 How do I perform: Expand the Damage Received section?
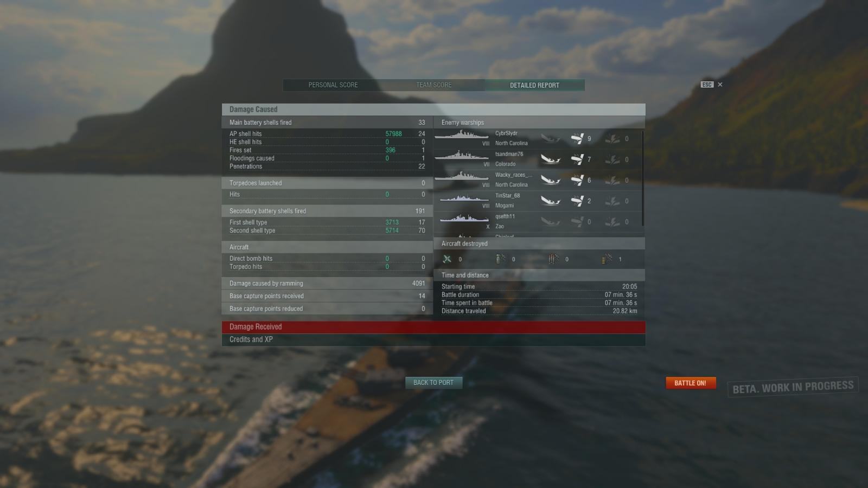[x=433, y=327]
